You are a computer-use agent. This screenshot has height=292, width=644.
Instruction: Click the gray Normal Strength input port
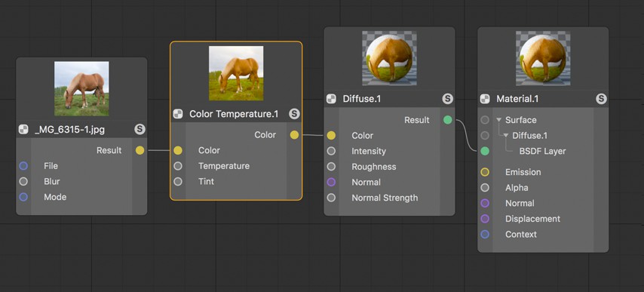[x=332, y=198]
